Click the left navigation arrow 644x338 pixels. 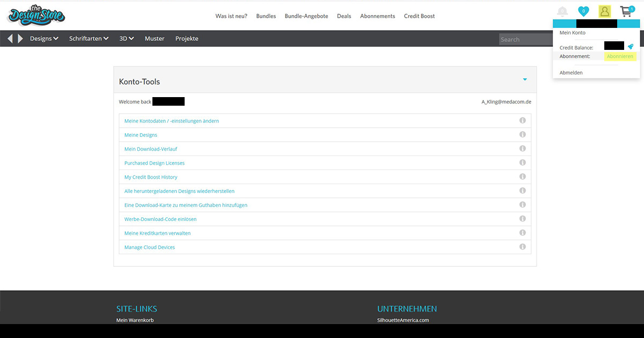tap(10, 39)
